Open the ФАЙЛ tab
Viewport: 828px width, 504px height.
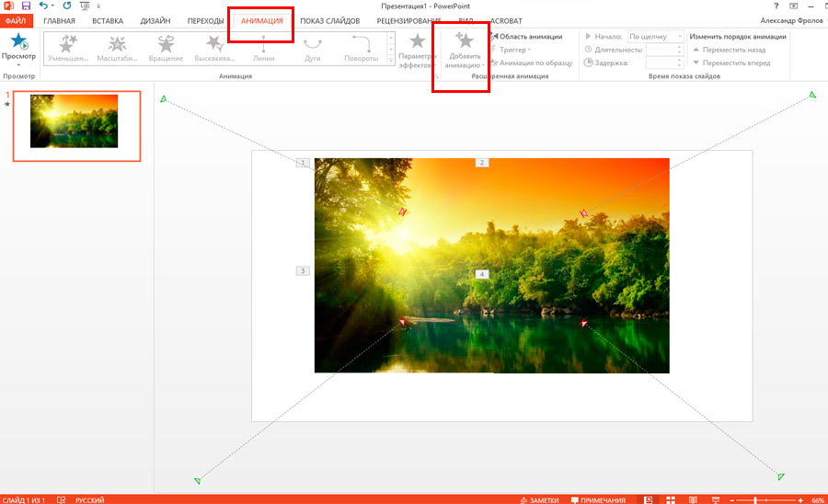[16, 20]
